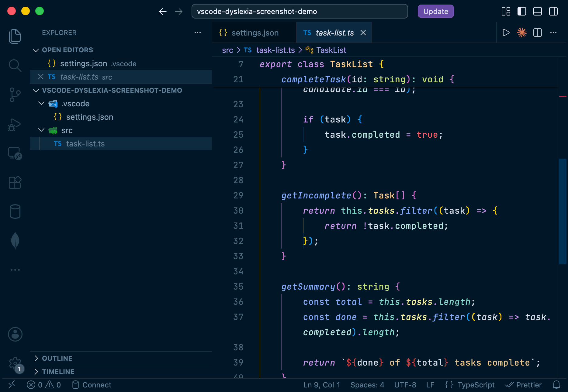This screenshot has width=568, height=392.
Task: Change encoding via UTF-8
Action: click(x=405, y=385)
